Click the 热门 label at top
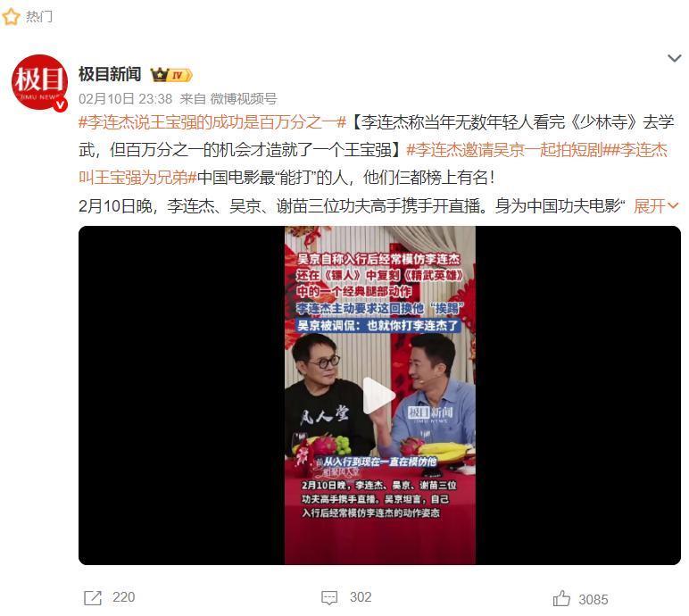Screen dimensions: 689x616 point(38,17)
